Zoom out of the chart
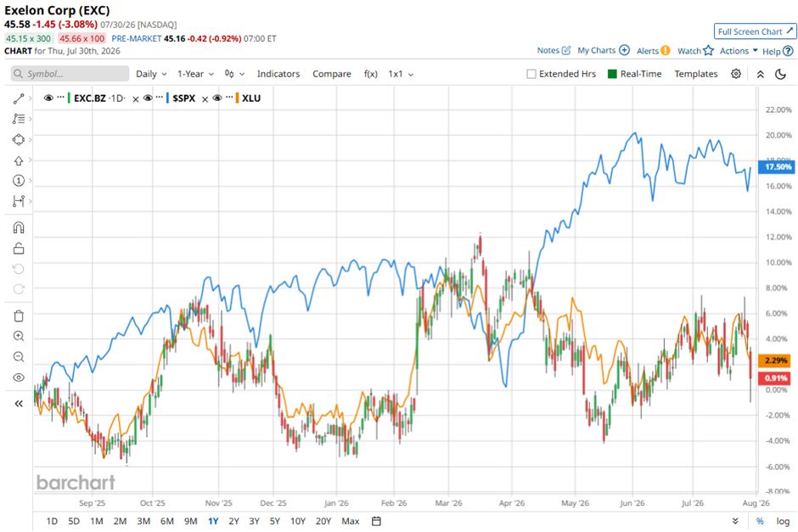 [x=19, y=356]
